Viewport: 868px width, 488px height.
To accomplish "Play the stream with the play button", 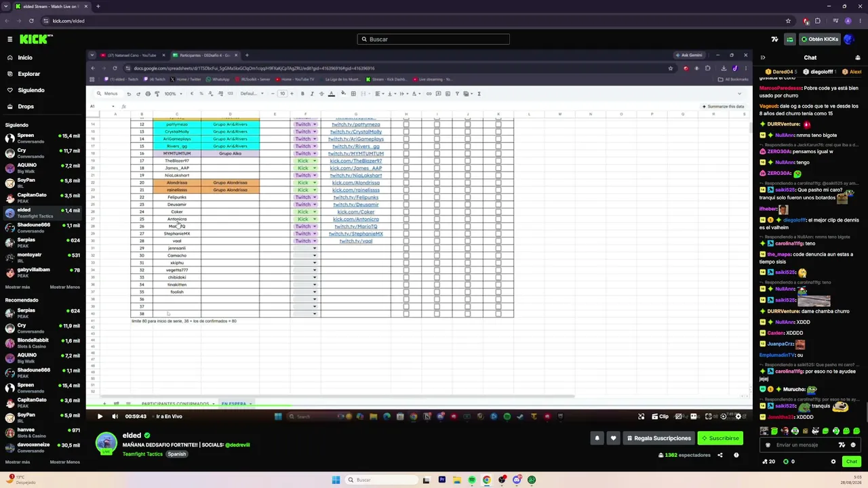I will pyautogui.click(x=100, y=416).
